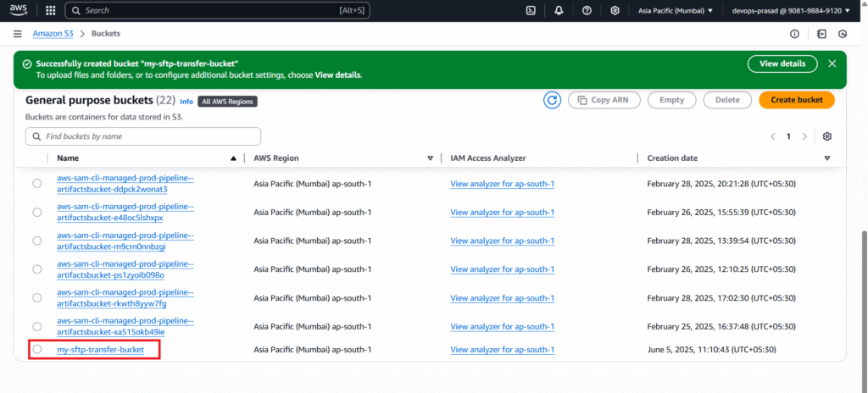Screen dimensions: 868x393
Task: Open View analyzer link for rkwth8yyw7fg row
Action: pyautogui.click(x=502, y=298)
